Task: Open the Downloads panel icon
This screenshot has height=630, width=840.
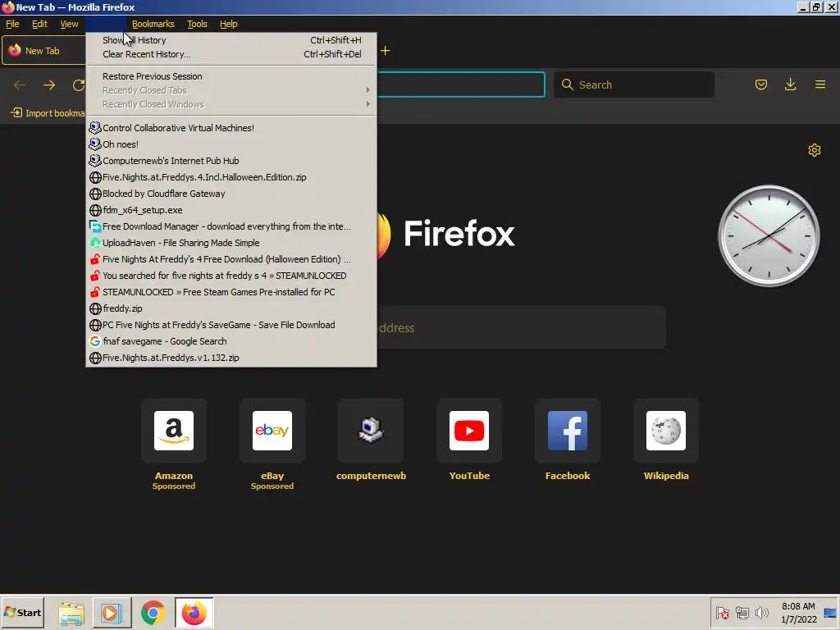Action: pyautogui.click(x=790, y=84)
